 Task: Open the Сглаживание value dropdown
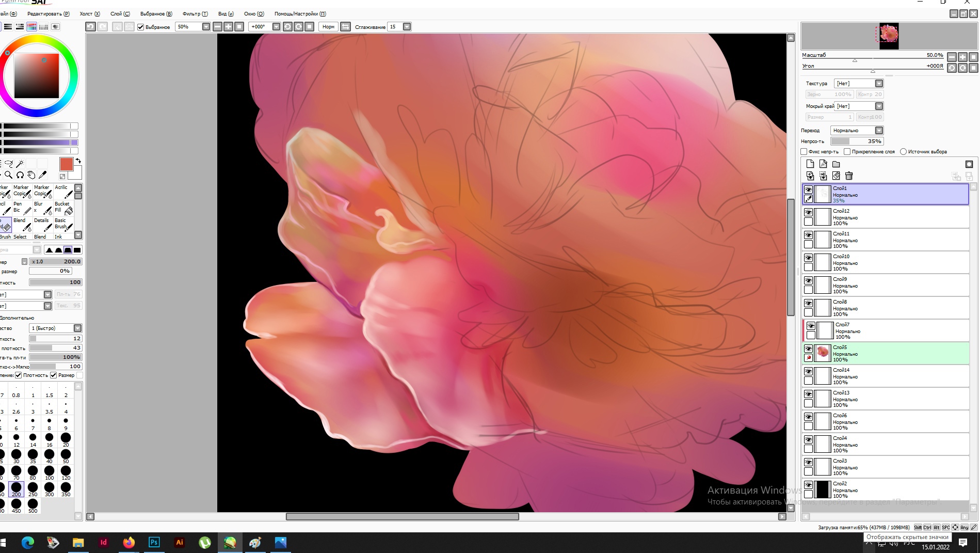point(407,27)
